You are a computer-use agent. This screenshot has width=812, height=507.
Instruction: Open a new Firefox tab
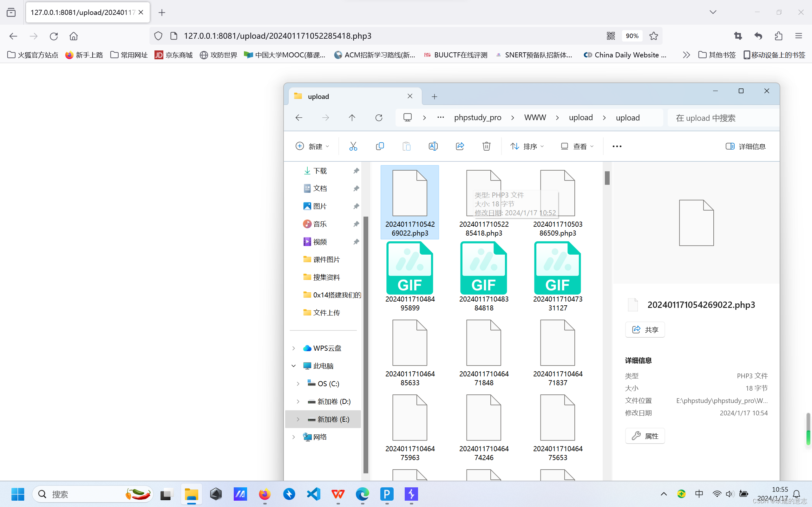click(162, 12)
